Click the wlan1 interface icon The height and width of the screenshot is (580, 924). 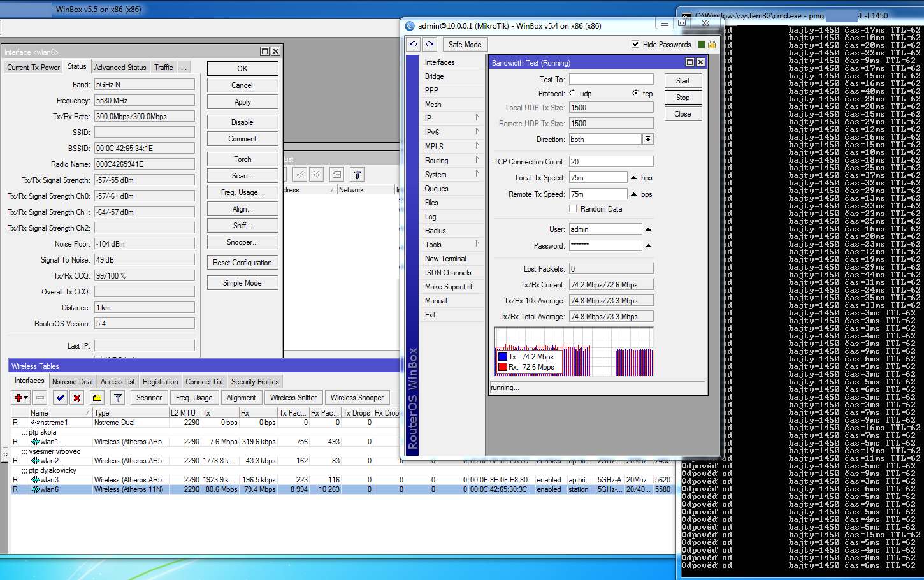coord(36,442)
